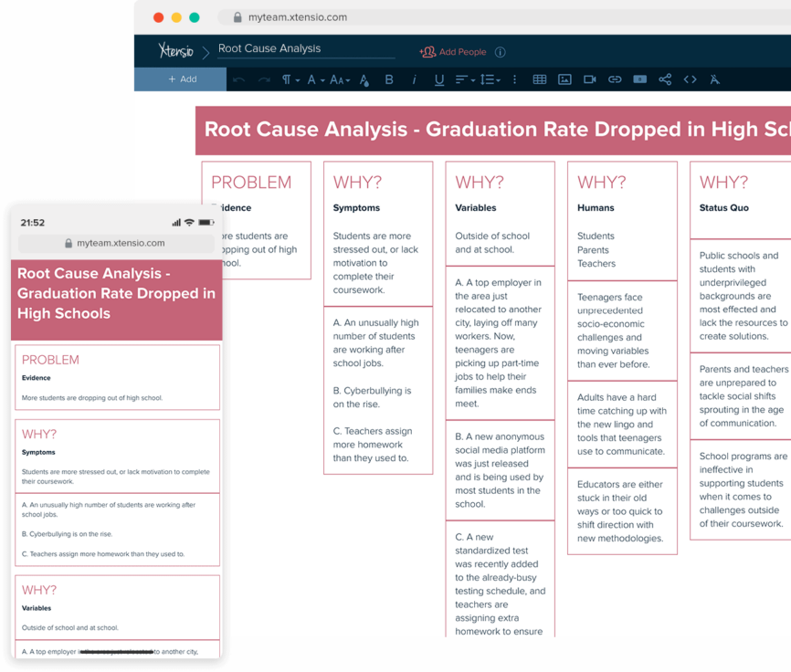Click the redo arrow icon
This screenshot has width=791, height=672.
point(262,79)
